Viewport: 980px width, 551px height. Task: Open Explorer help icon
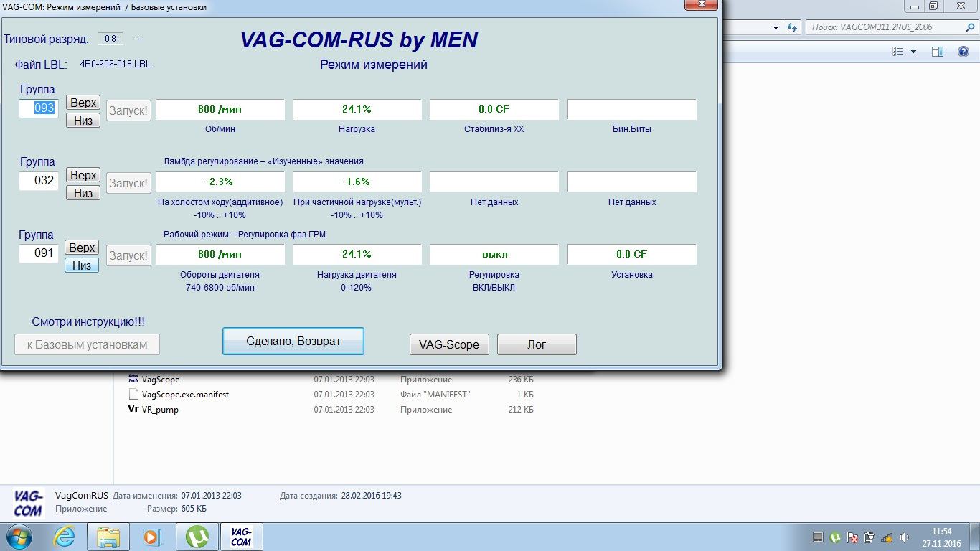[x=963, y=52]
